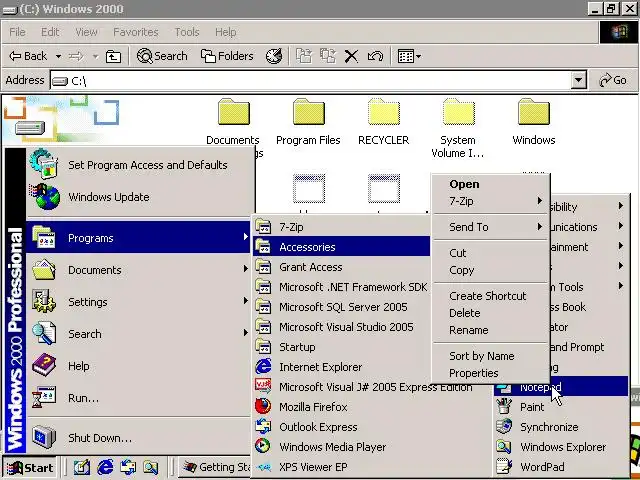Expand the Address bar dropdown arrow

(578, 80)
